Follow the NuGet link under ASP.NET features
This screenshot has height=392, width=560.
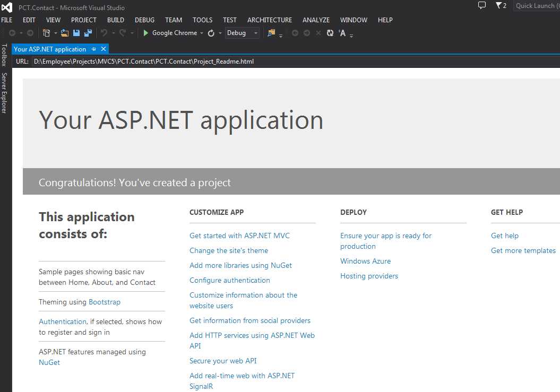(x=49, y=362)
